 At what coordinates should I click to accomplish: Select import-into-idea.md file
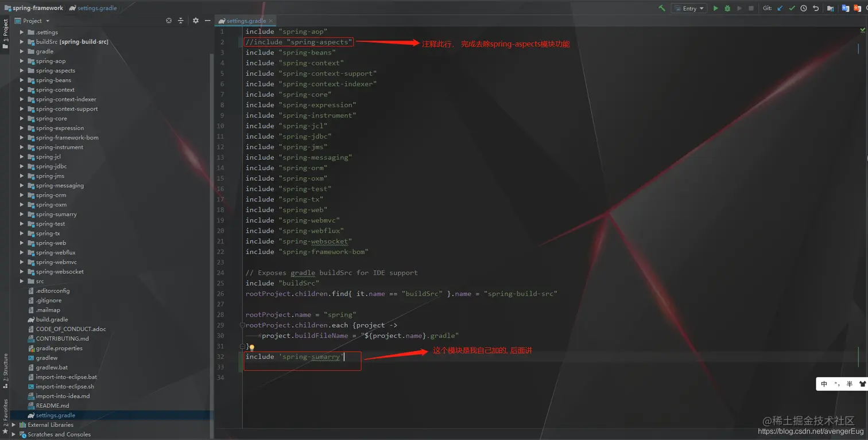[63, 396]
